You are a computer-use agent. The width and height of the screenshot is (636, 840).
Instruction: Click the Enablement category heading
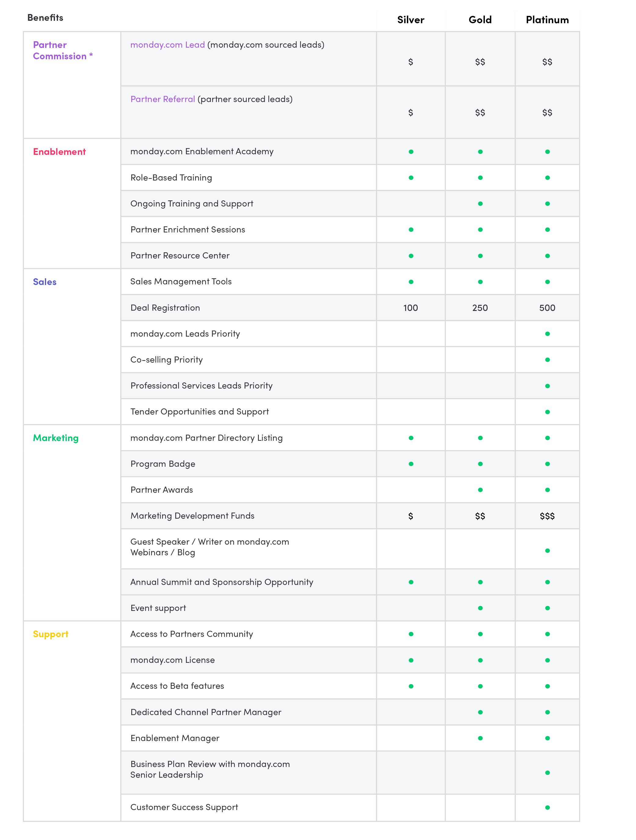coord(59,152)
